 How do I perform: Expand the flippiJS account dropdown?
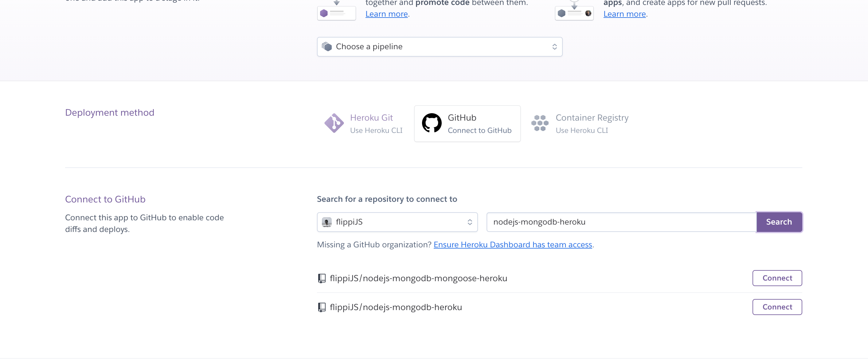tap(397, 222)
